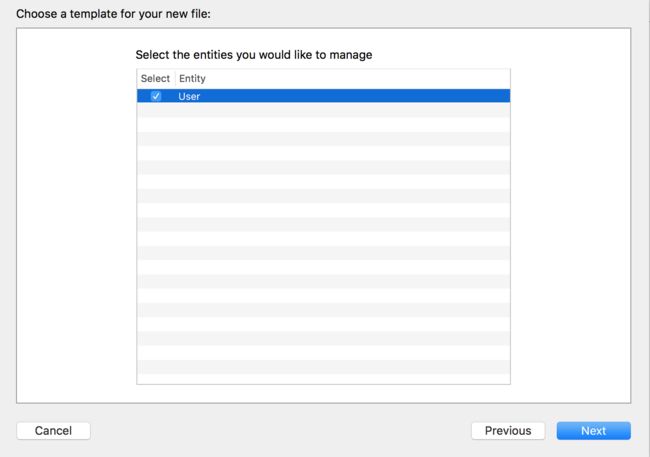Select the User entity name
650x457 pixels.
point(189,96)
